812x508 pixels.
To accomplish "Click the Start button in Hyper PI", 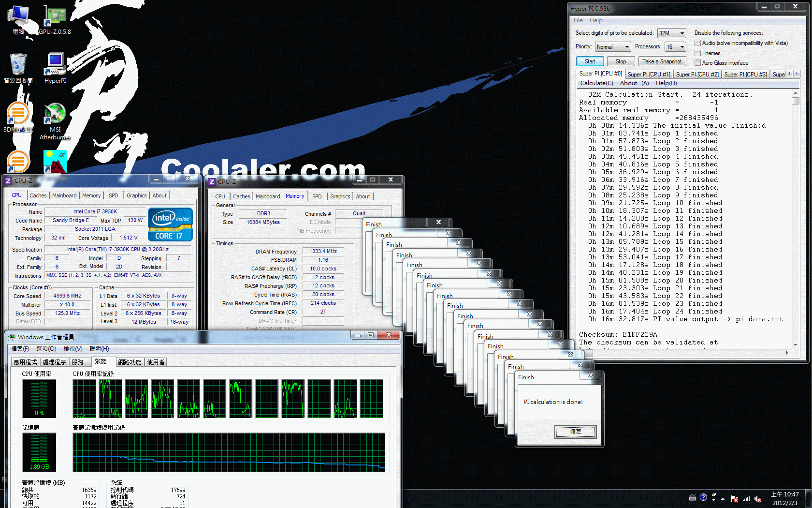I will click(590, 61).
